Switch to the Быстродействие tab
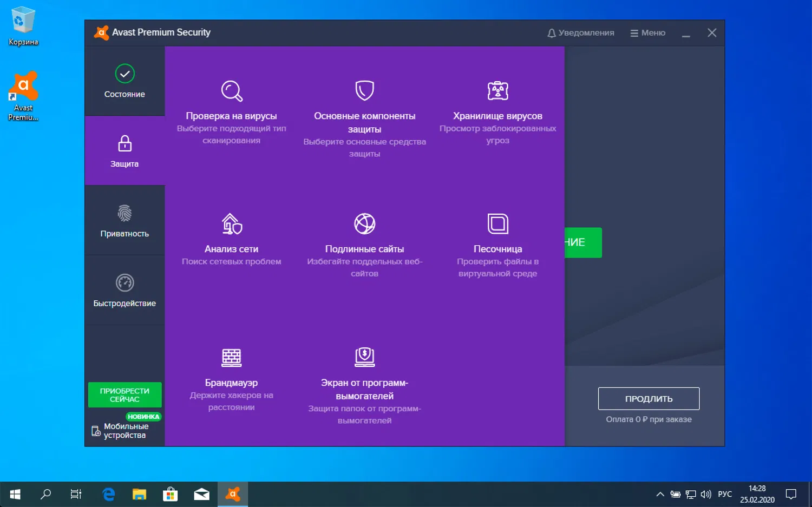The width and height of the screenshot is (812, 507). (x=125, y=289)
